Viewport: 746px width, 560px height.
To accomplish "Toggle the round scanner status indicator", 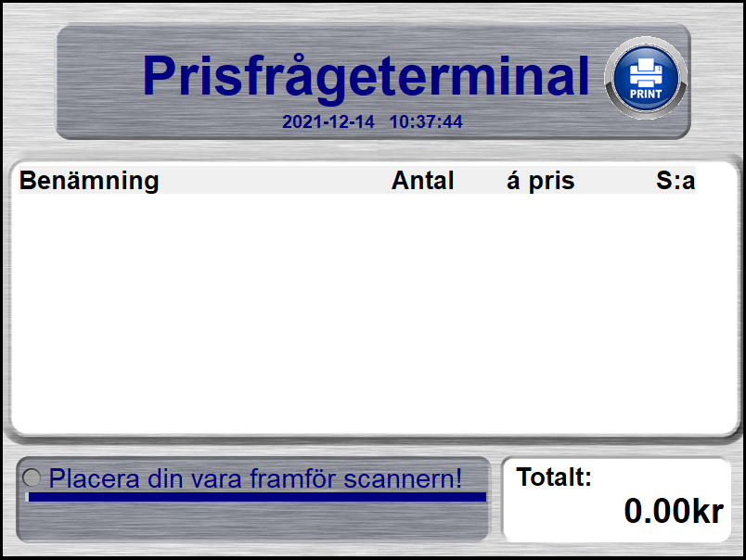I will pos(32,478).
